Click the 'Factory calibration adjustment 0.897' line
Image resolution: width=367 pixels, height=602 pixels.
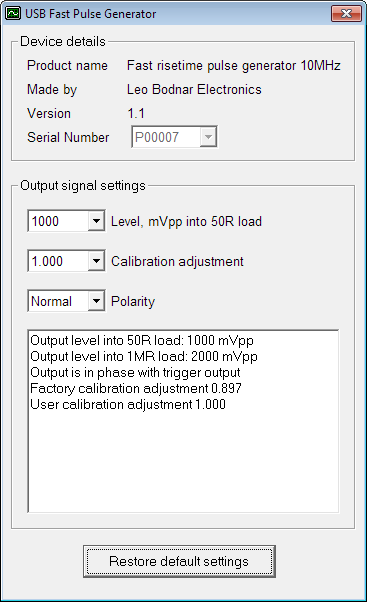tap(136, 388)
